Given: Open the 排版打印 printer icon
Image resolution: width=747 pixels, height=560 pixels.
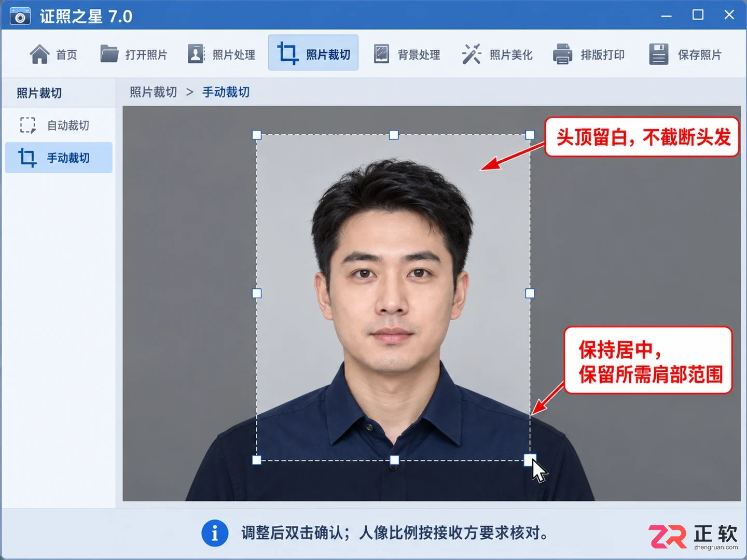Looking at the screenshot, I should [562, 54].
